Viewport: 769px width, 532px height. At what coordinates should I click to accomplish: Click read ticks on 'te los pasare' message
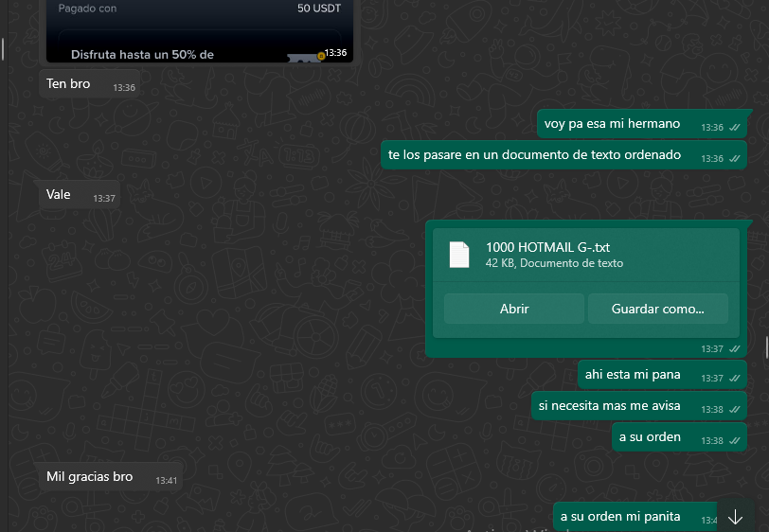(734, 159)
